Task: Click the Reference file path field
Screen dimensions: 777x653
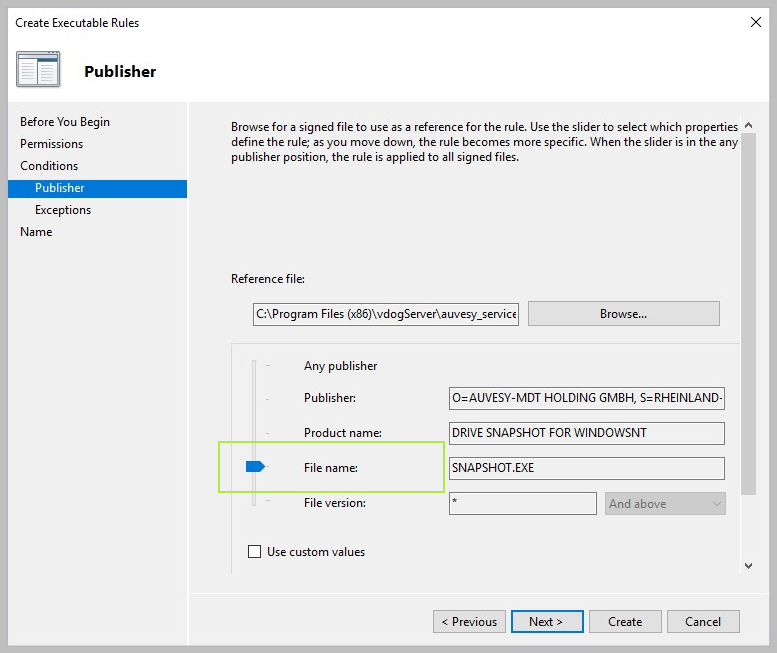Action: (386, 314)
